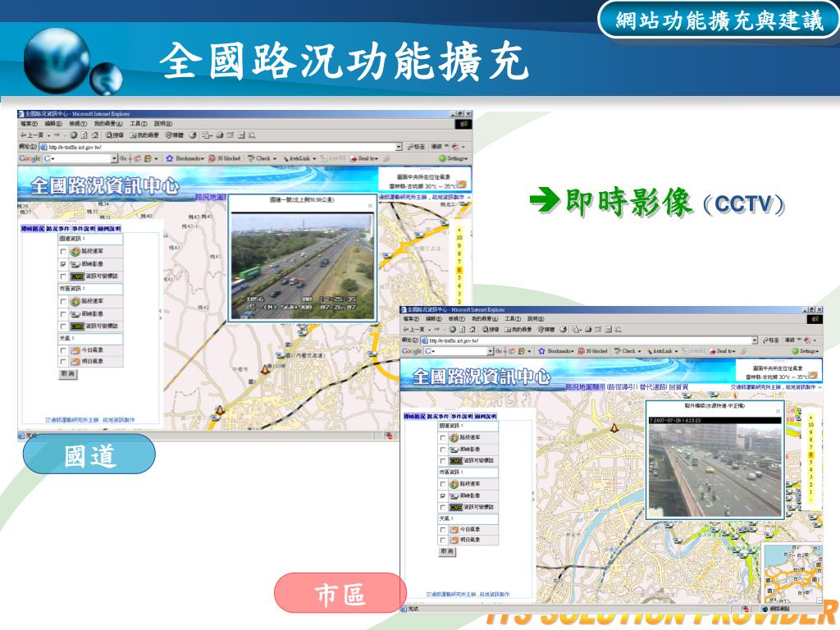
Task: Click the Refresh icon in the 國道 browser toolbar
Action: [84, 135]
